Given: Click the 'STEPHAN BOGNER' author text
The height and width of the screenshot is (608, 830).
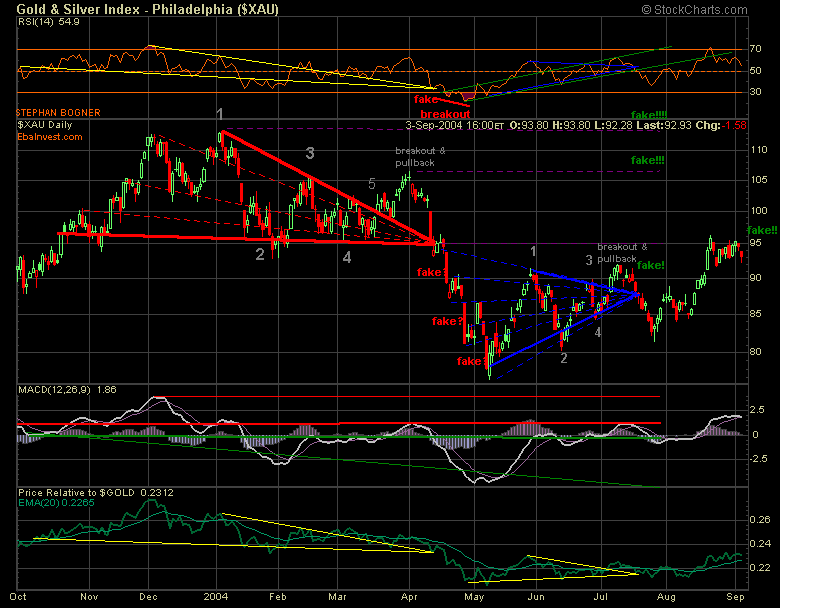Looking at the screenshot, I should (58, 113).
